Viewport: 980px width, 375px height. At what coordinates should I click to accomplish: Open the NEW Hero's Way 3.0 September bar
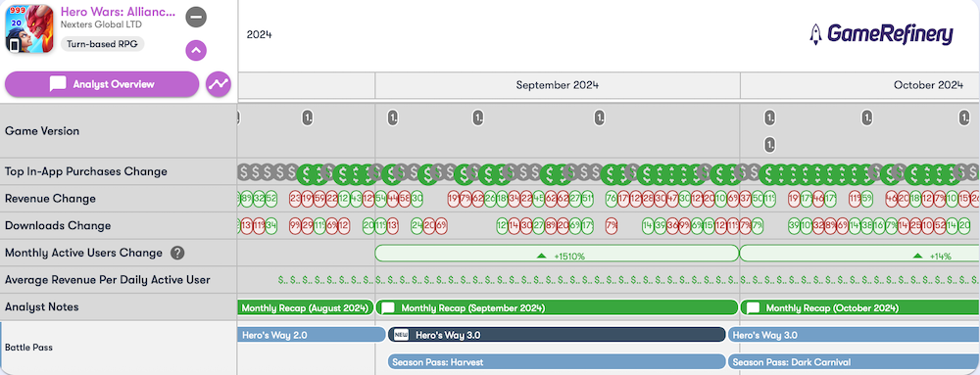[x=557, y=335]
